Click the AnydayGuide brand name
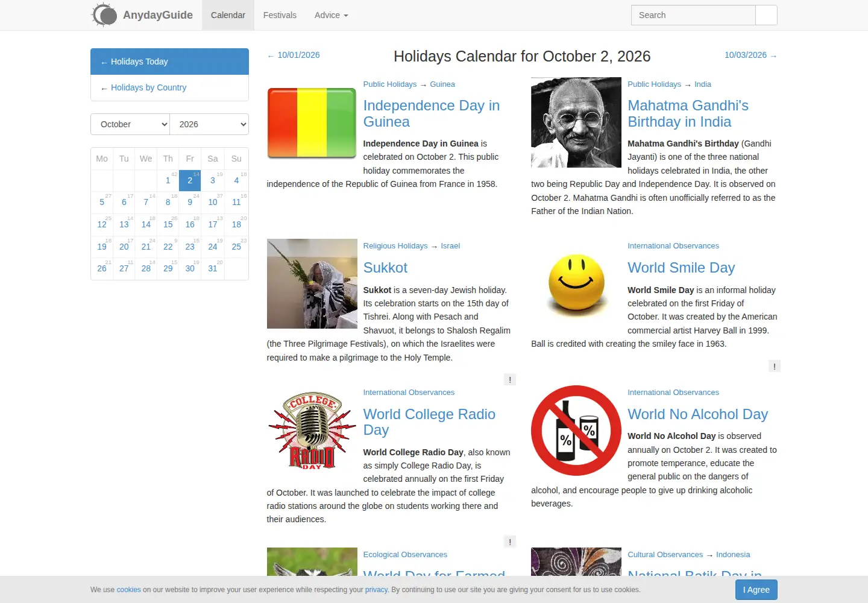Screen dimensions: 868x603 click(x=158, y=15)
